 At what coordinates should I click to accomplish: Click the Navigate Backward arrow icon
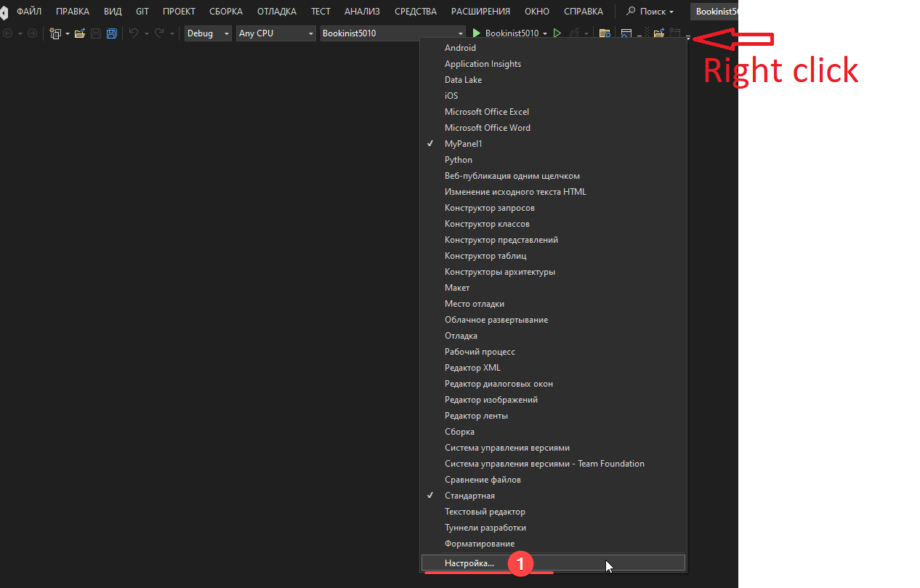tap(9, 33)
